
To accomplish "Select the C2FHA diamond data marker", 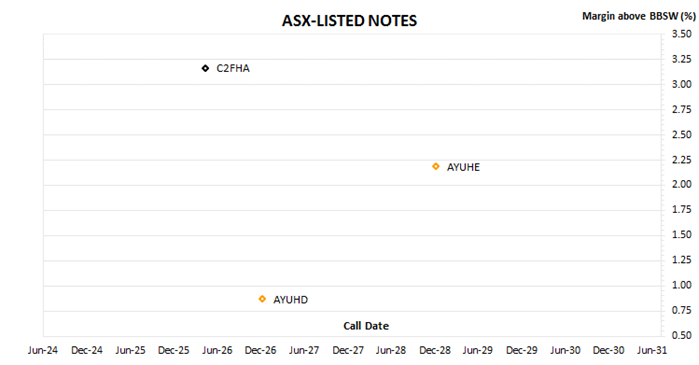I will tap(205, 68).
